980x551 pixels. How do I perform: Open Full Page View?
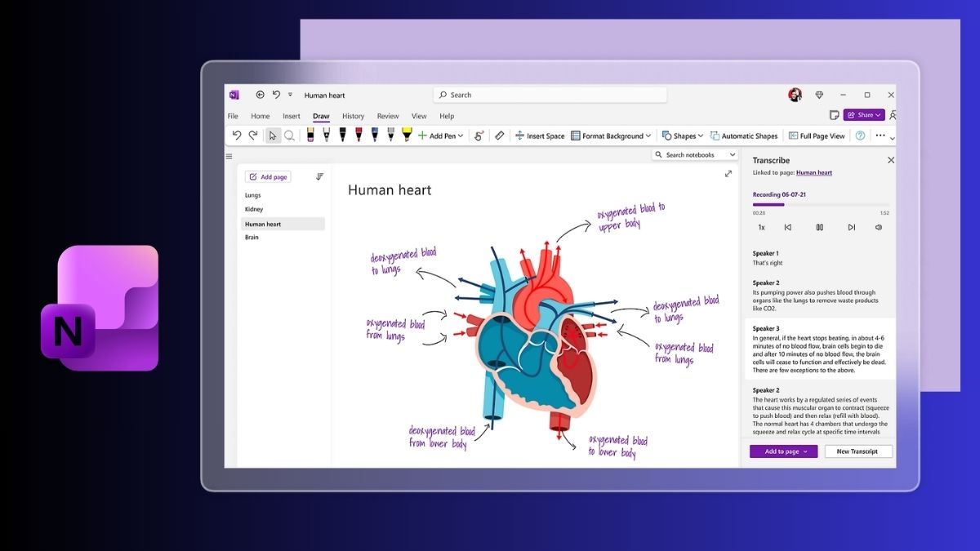pos(818,136)
